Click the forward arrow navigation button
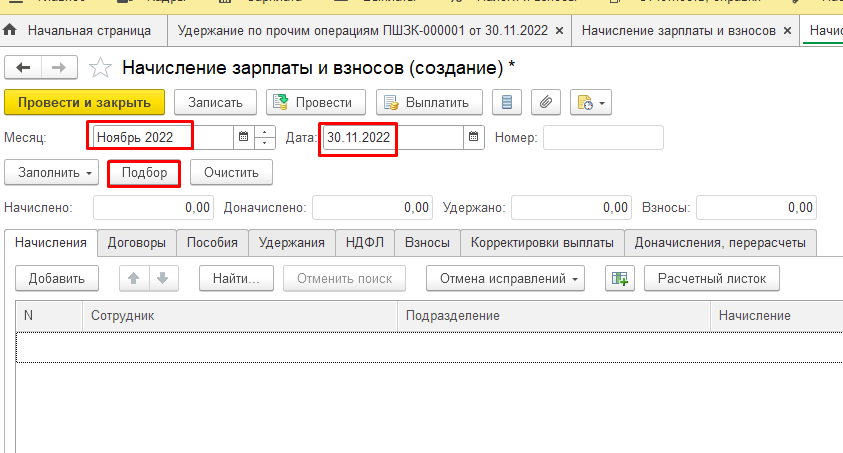The height and width of the screenshot is (453, 843). (x=59, y=68)
